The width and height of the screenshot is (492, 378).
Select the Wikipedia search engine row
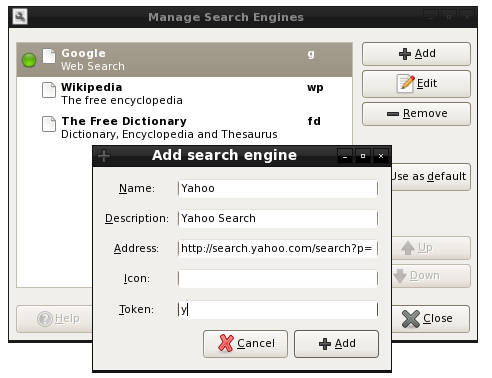(x=184, y=94)
